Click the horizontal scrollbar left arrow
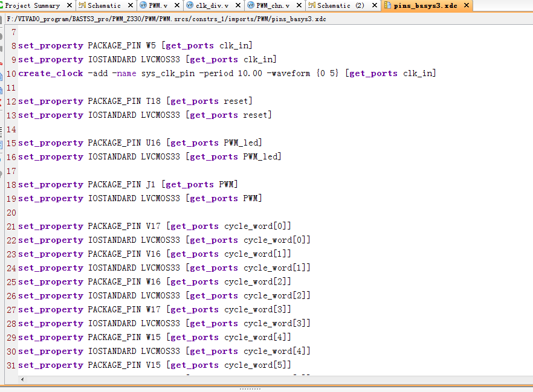 tap(23, 379)
